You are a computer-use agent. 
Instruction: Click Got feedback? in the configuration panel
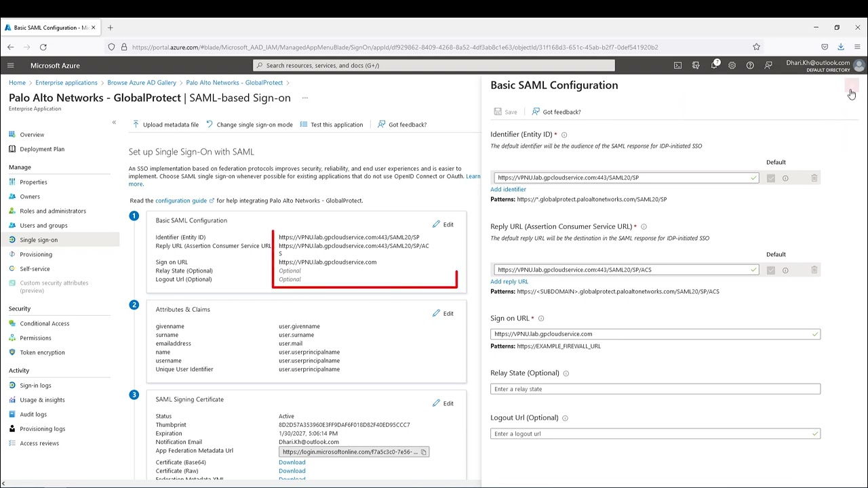tap(556, 112)
